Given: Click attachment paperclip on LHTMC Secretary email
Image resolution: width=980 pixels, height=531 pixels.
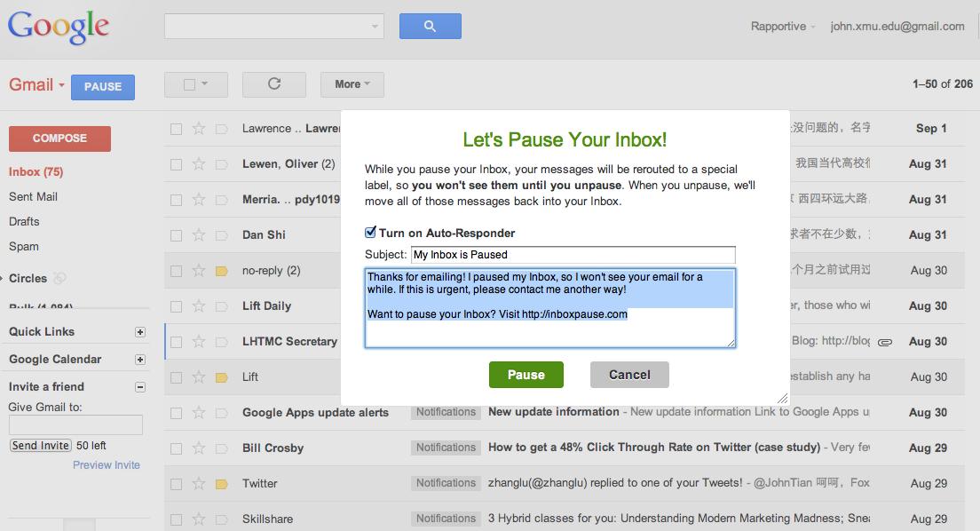Looking at the screenshot, I should pyautogui.click(x=885, y=342).
